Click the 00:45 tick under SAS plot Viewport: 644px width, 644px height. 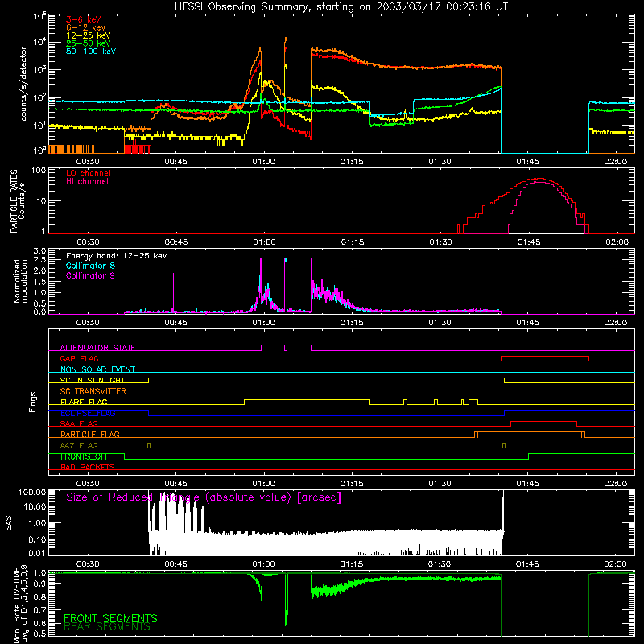pos(175,564)
